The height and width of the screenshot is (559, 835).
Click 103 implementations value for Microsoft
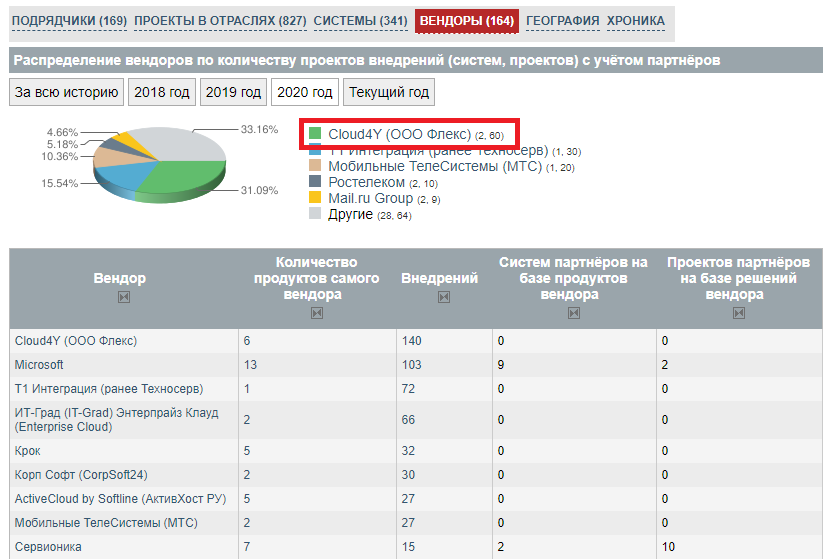(412, 365)
